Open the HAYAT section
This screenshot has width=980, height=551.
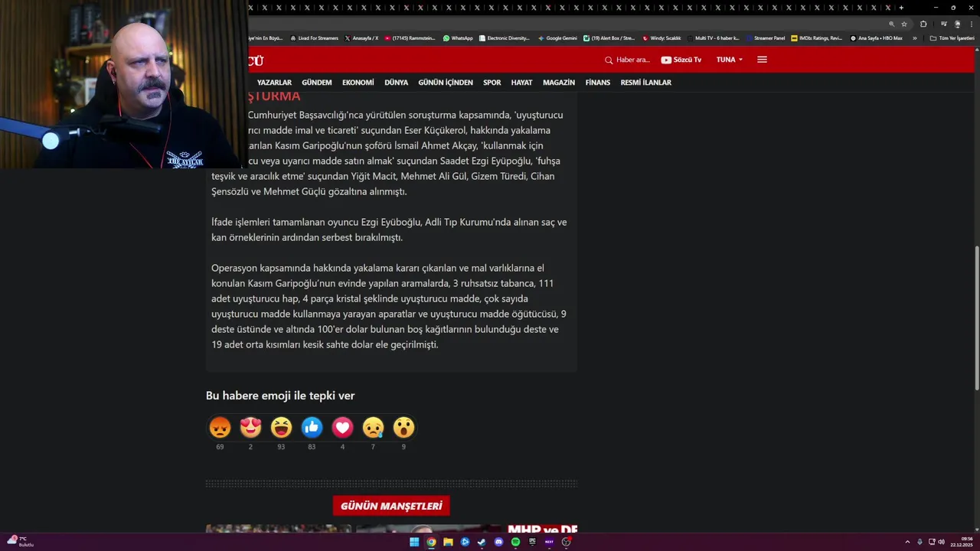pyautogui.click(x=521, y=83)
